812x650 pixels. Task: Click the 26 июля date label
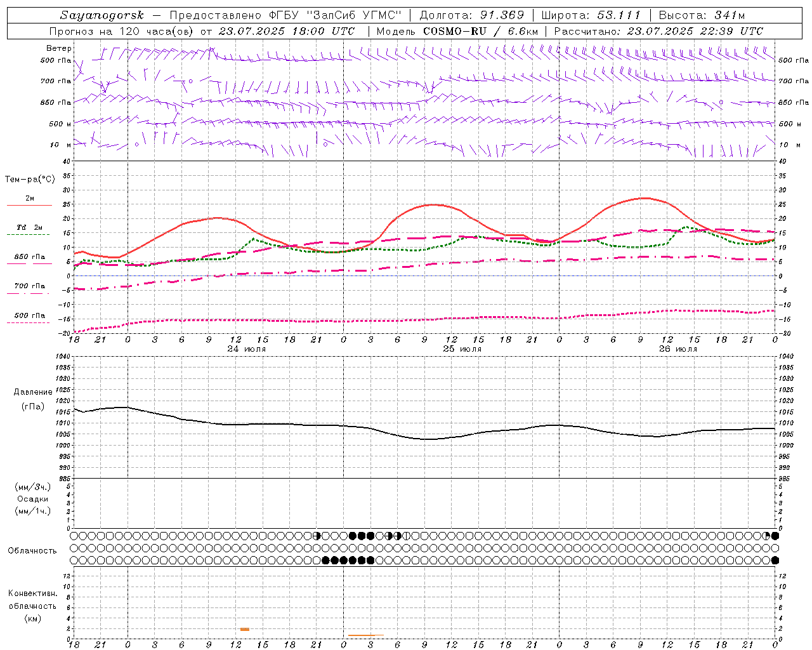(x=678, y=349)
